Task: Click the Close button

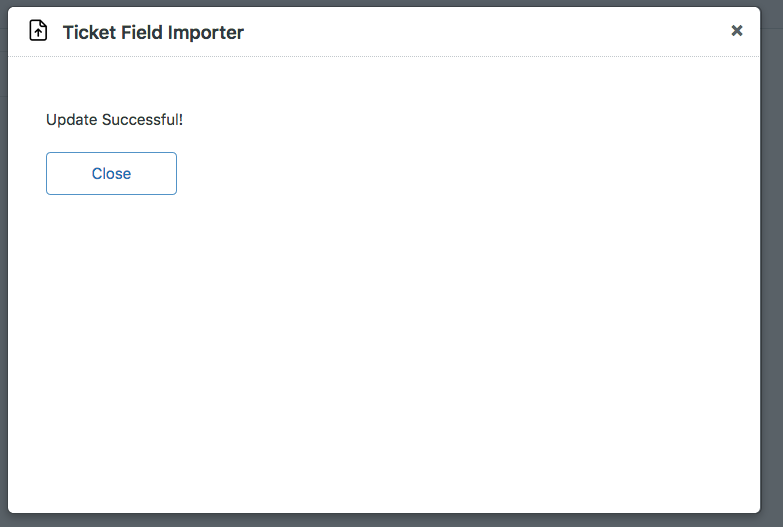Action: (x=111, y=173)
